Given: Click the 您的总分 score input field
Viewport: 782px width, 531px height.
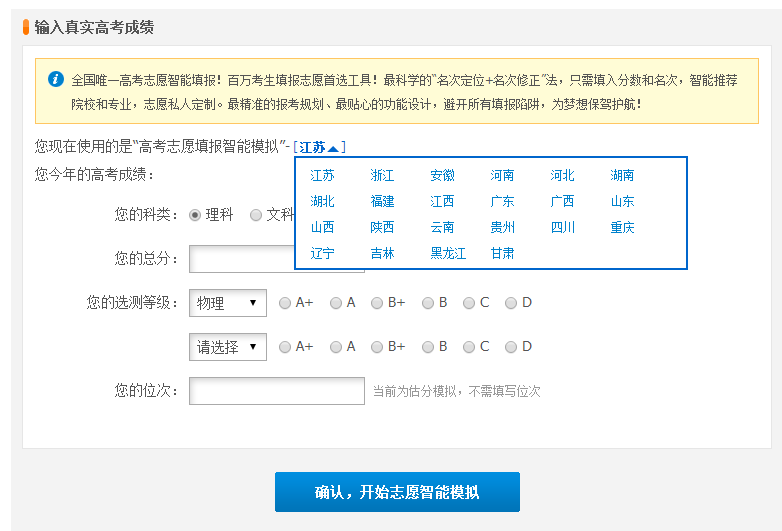Looking at the screenshot, I should pyautogui.click(x=241, y=259).
